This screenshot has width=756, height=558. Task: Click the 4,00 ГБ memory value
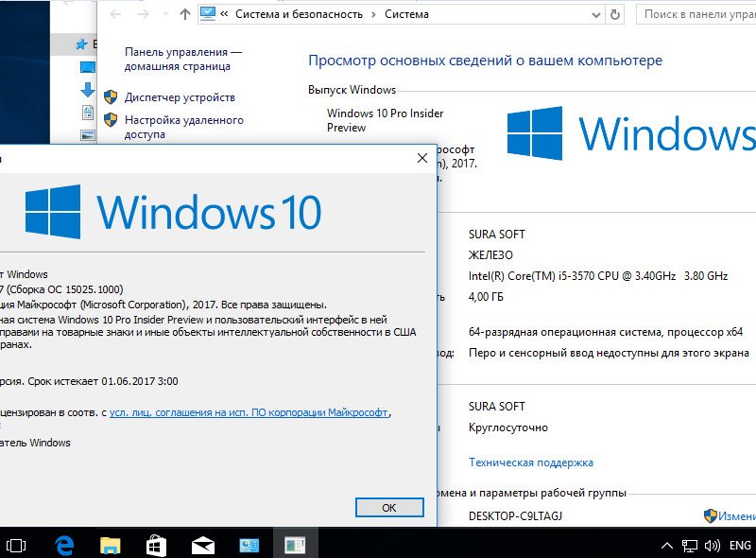pyautogui.click(x=486, y=297)
